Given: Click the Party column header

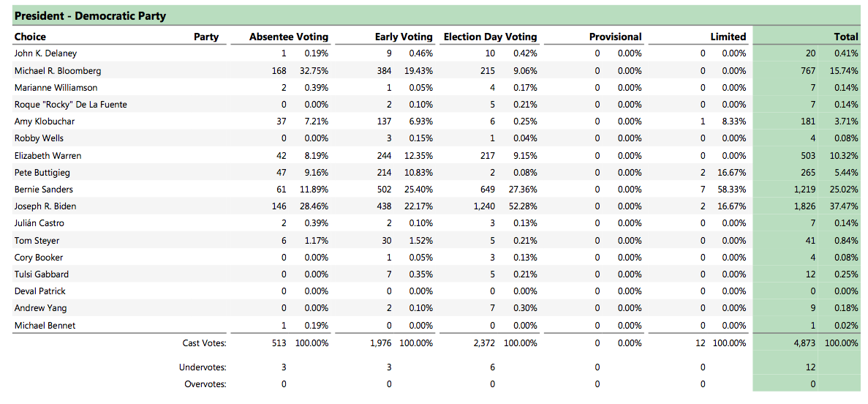Looking at the screenshot, I should tap(206, 37).
